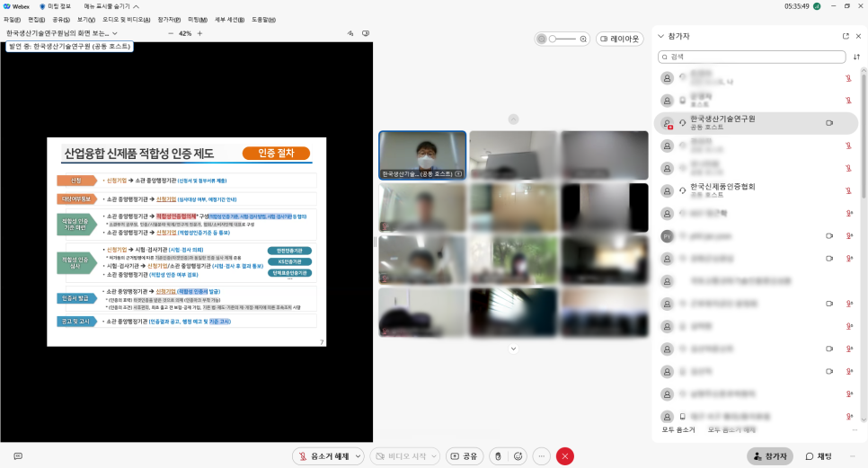Viewport: 868px width, 468px height.
Task: Click 모두 음소거 mute all
Action: pos(678,429)
